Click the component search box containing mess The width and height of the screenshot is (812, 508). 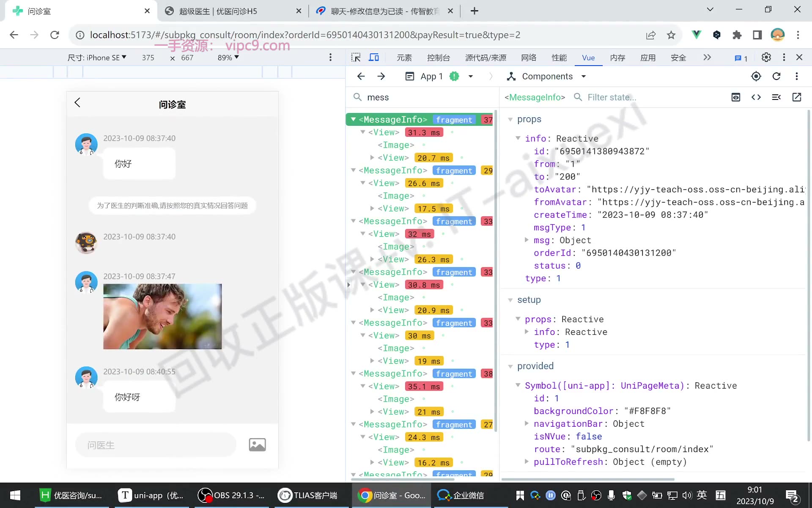pos(423,97)
